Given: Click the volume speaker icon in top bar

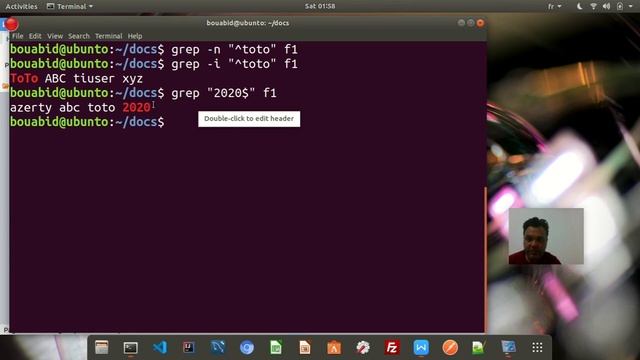Looking at the screenshot, I should pos(607,6).
